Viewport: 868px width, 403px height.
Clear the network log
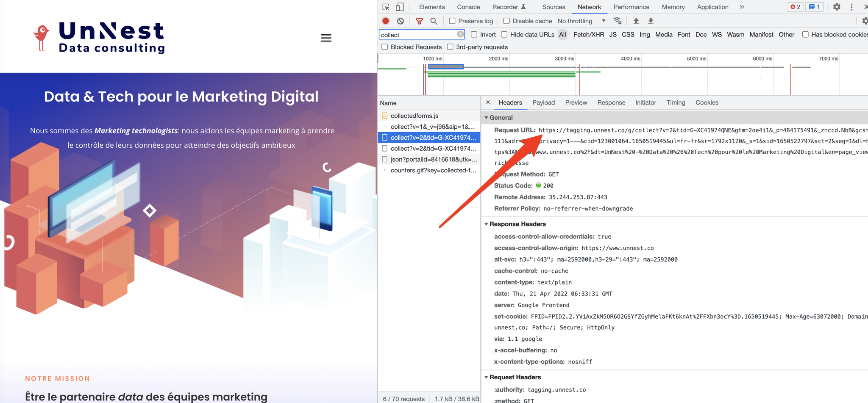tap(401, 21)
